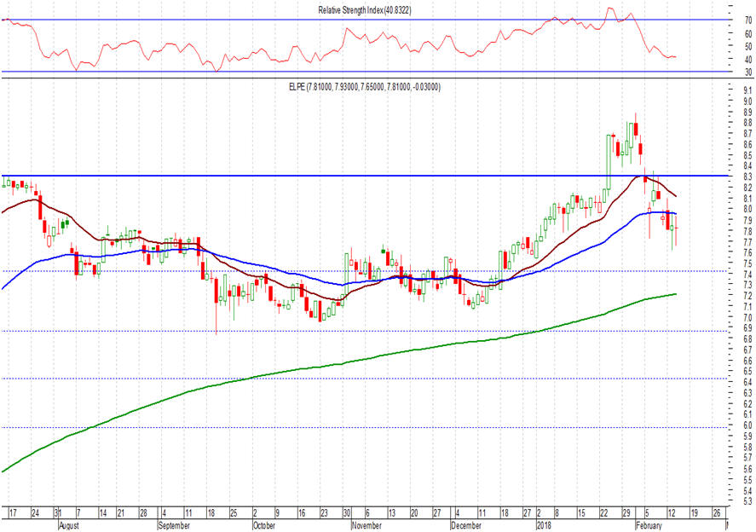The width and height of the screenshot is (756, 532).
Task: Click date label 13 on time axis
Action: click(392, 512)
